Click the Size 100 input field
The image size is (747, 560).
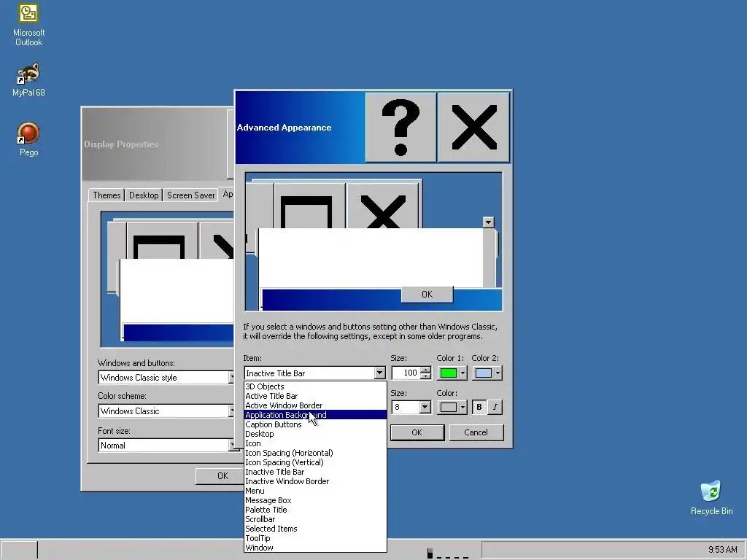406,373
